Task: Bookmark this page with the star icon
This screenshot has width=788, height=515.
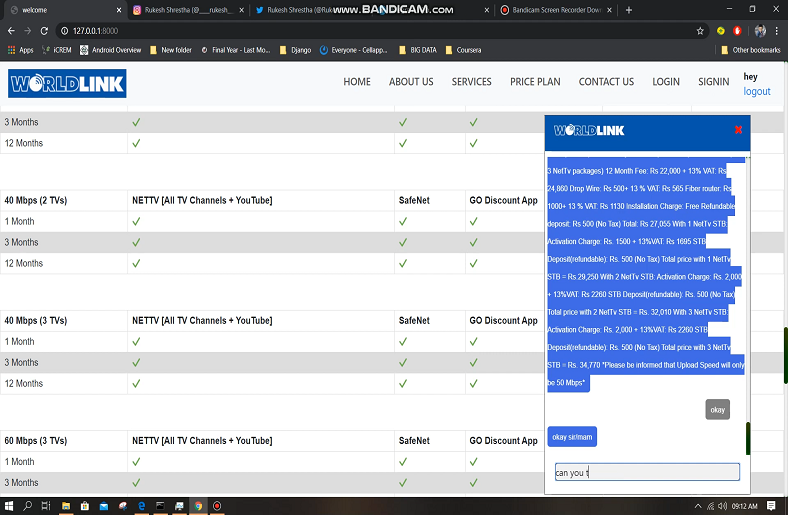Action: click(700, 31)
